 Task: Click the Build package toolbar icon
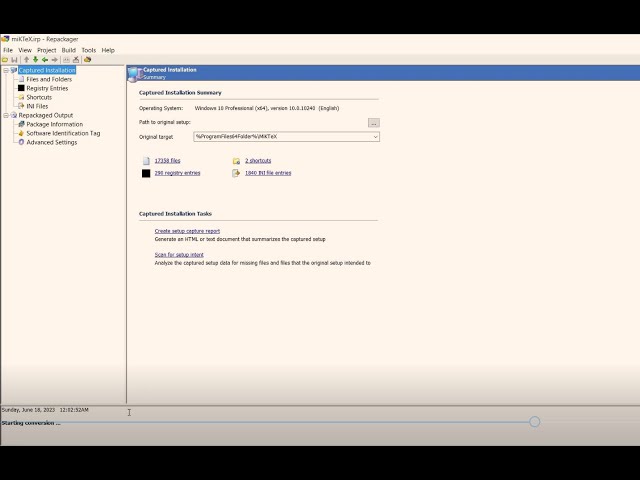(x=87, y=60)
